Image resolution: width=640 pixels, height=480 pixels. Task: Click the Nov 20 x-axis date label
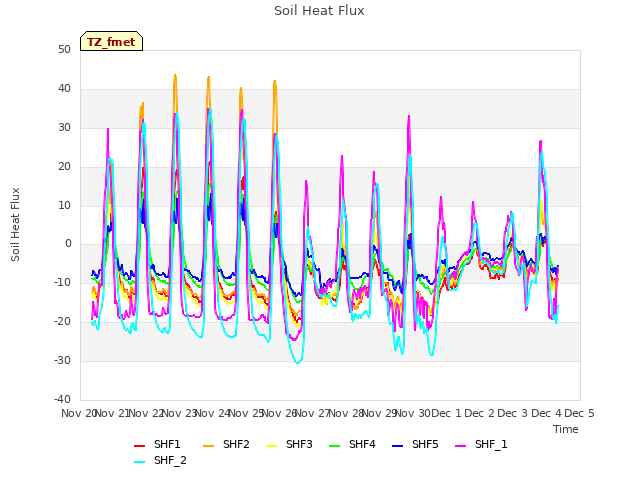[x=78, y=413]
